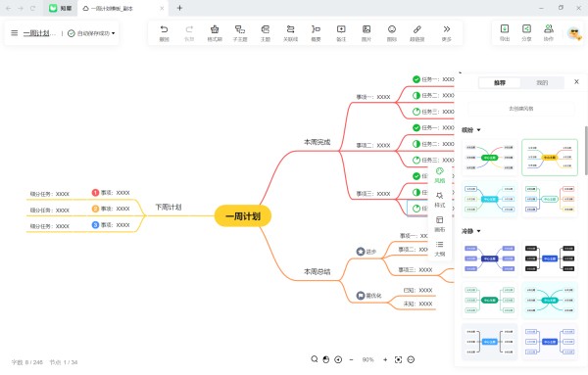Zoom out with the minus button

[x=352, y=359]
